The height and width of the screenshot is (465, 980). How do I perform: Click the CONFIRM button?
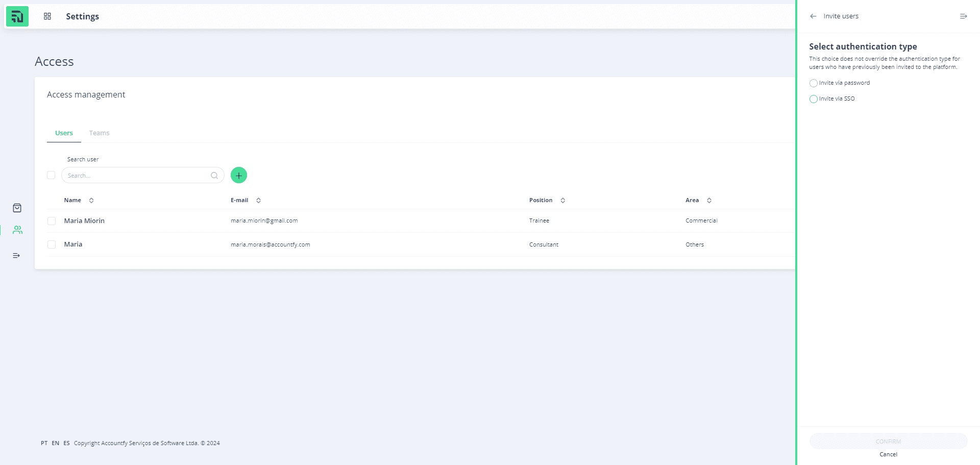[888, 441]
